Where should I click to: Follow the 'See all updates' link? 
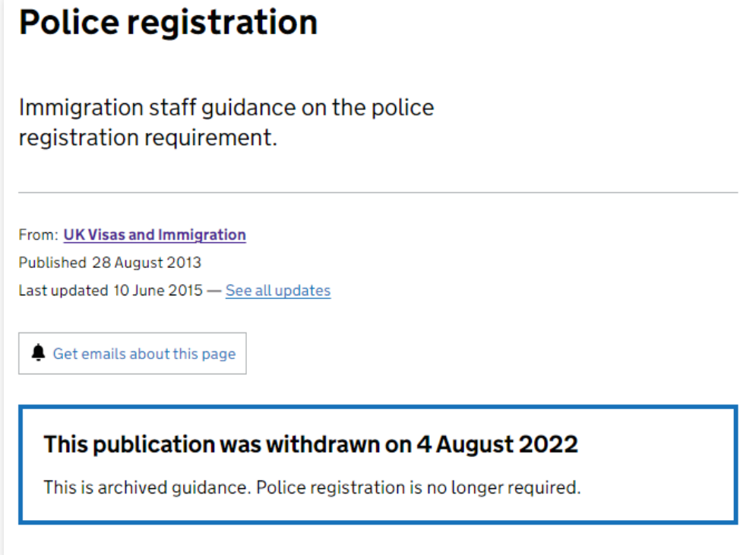(x=278, y=291)
